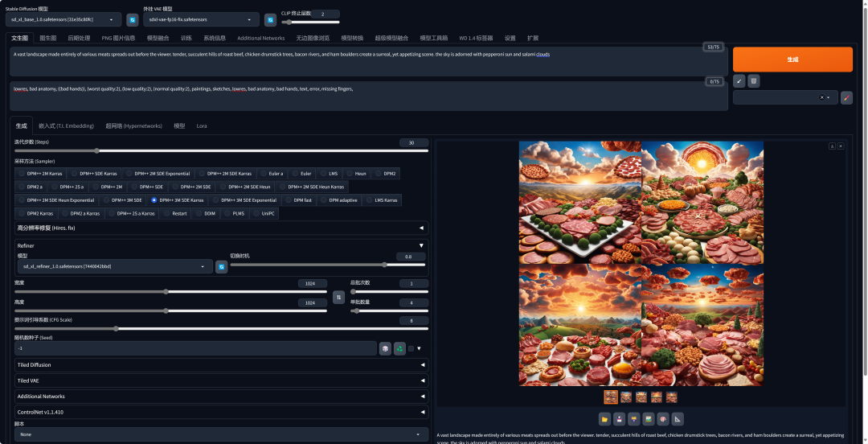Open the Lora sub-tab
868x444 pixels.
[202, 125]
